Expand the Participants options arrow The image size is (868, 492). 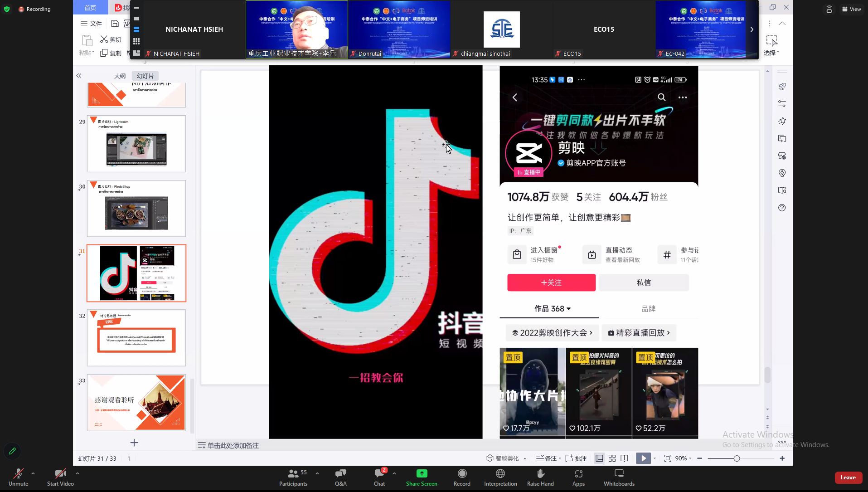click(x=317, y=473)
